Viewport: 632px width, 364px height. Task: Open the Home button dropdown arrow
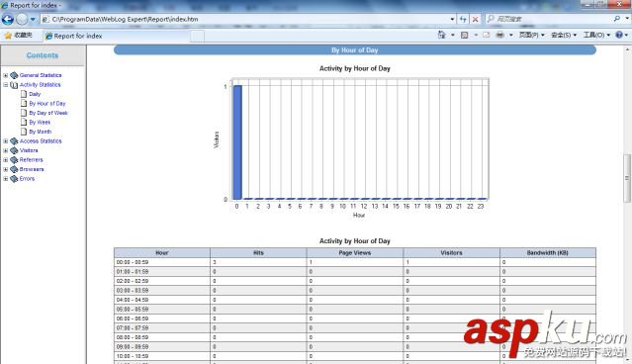click(453, 35)
